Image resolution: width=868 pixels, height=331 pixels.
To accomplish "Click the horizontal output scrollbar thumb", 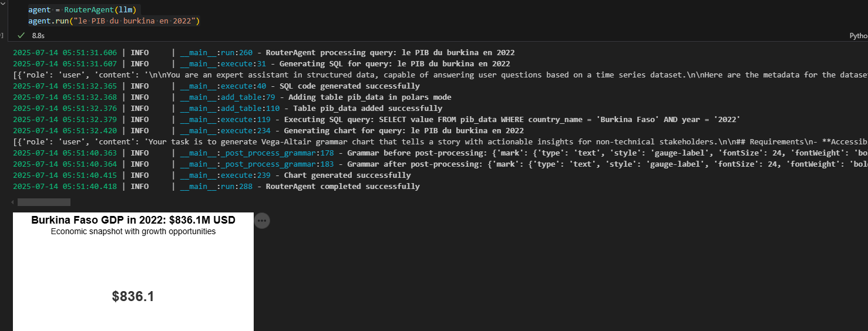I will [x=44, y=202].
